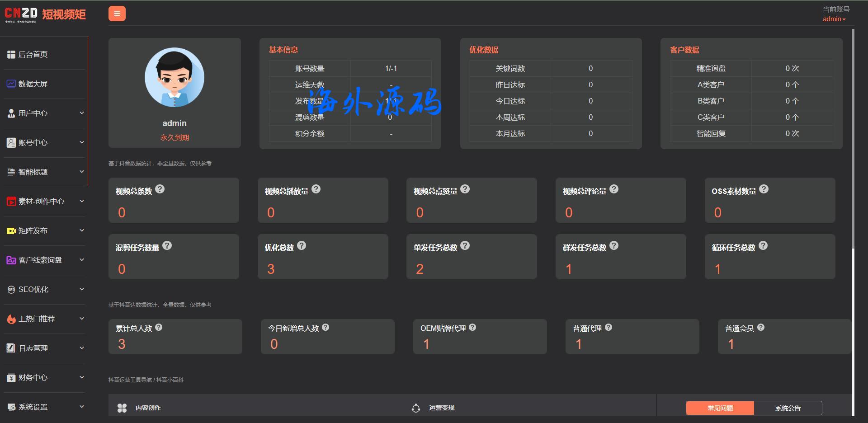The height and width of the screenshot is (423, 868).
Task: Open the 日志管理 sidebar menu item
Action: [x=33, y=348]
